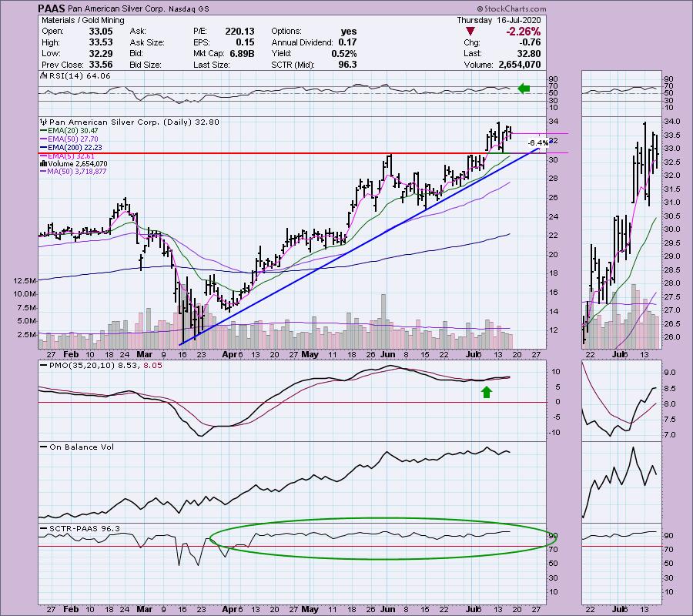Viewport: 693px width, 616px height.
Task: Click the small chart icon before RSI(14)
Action: (x=43, y=75)
